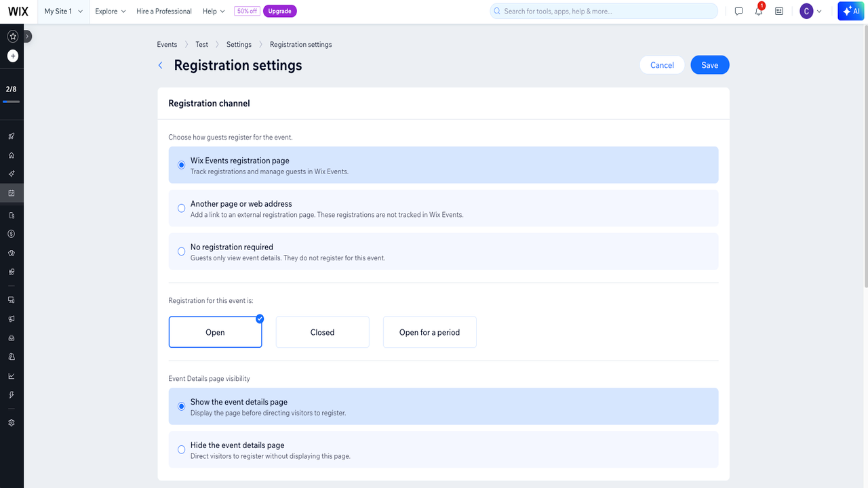Go to Events breadcrumb
Image resolution: width=868 pixels, height=488 pixels.
pos(167,45)
